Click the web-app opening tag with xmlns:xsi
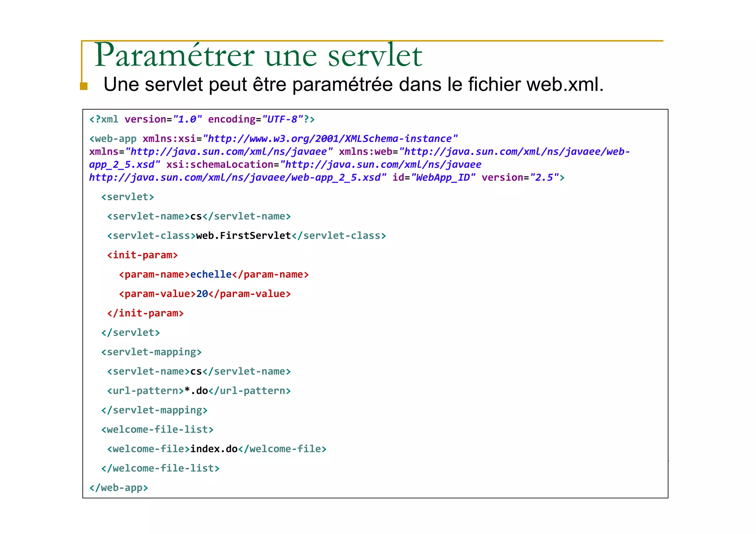 [274, 139]
